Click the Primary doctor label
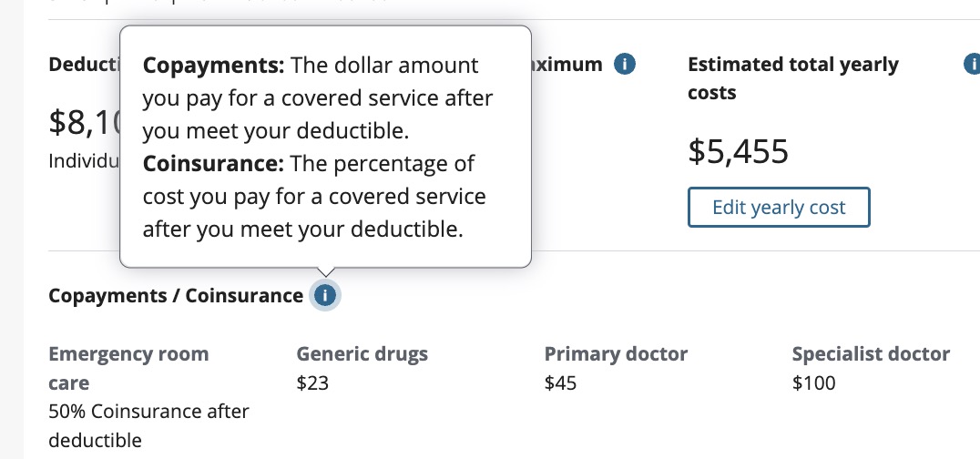This screenshot has height=459, width=980. (616, 354)
